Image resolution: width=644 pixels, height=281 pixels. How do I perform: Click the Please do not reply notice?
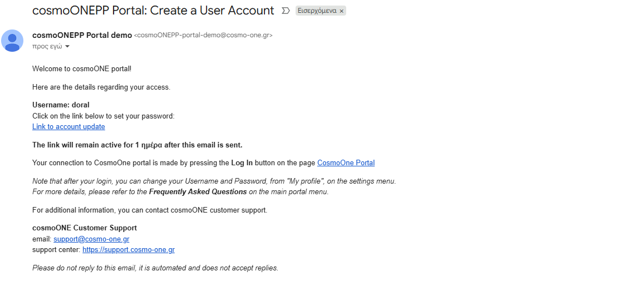click(x=155, y=268)
